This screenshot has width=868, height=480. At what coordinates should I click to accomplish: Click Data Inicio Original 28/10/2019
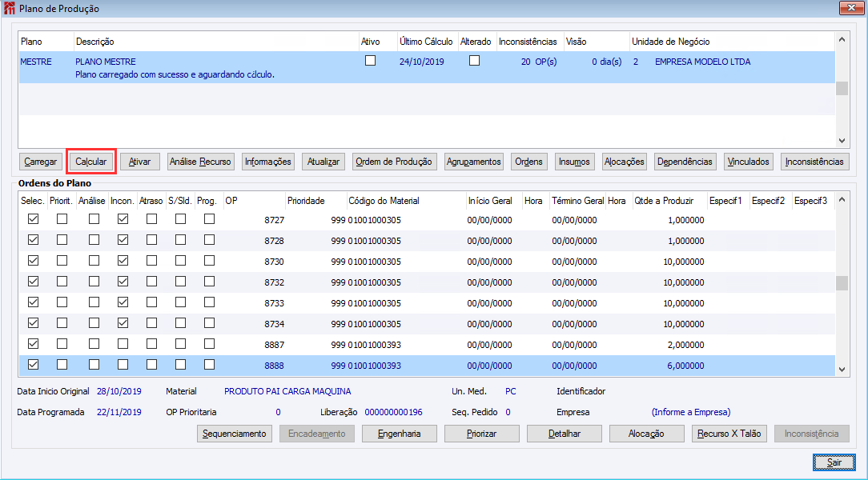point(119,391)
